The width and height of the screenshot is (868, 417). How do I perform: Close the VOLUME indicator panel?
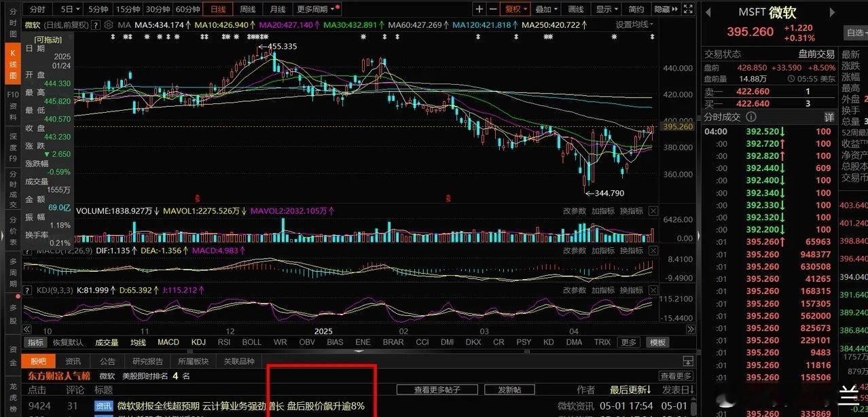[x=653, y=211]
